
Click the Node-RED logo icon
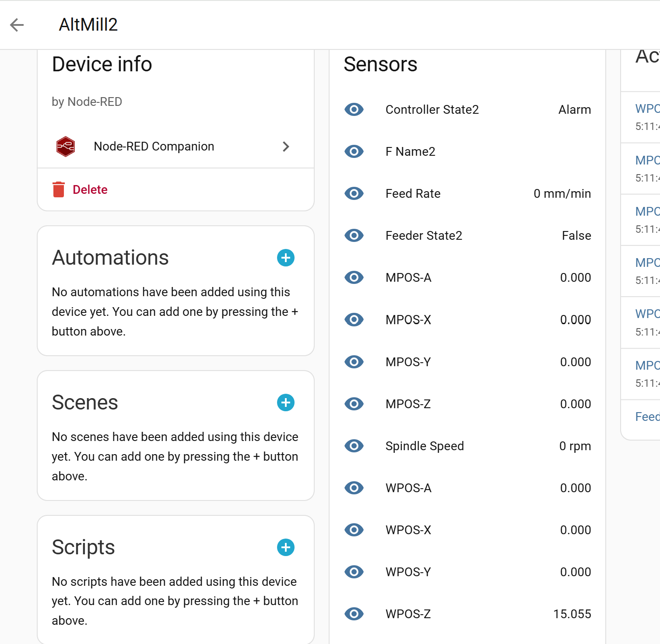point(66,147)
